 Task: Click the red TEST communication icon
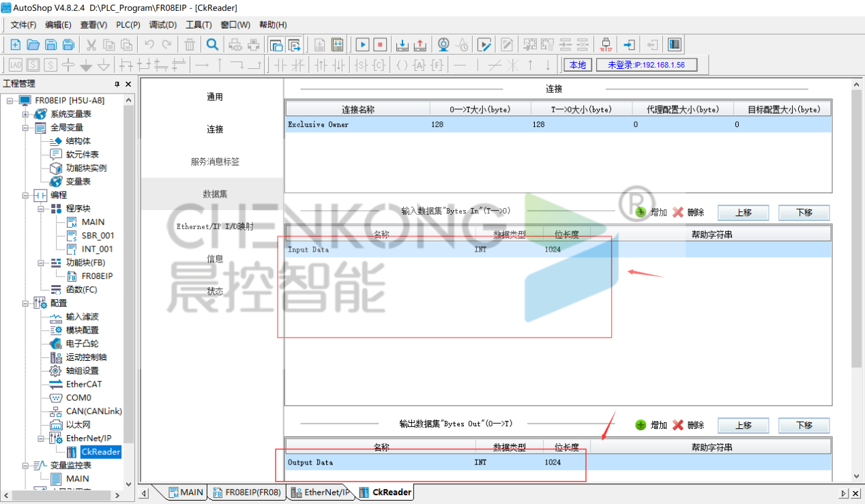[605, 45]
